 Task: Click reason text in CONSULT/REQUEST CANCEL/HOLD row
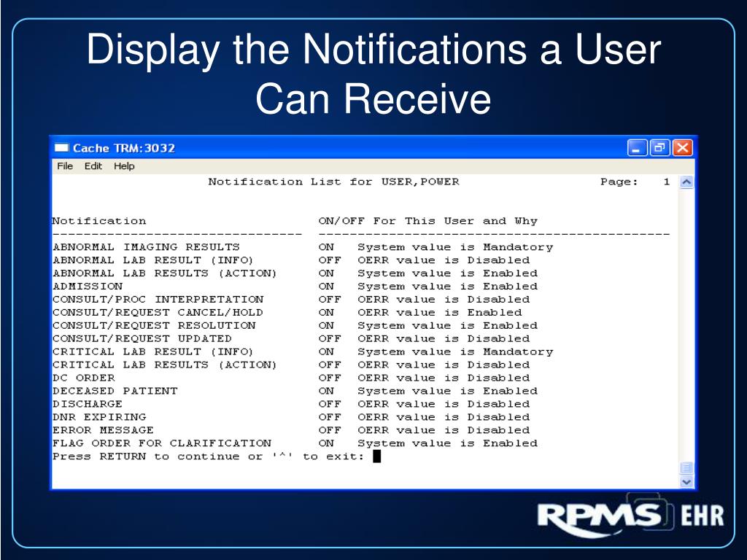440,312
